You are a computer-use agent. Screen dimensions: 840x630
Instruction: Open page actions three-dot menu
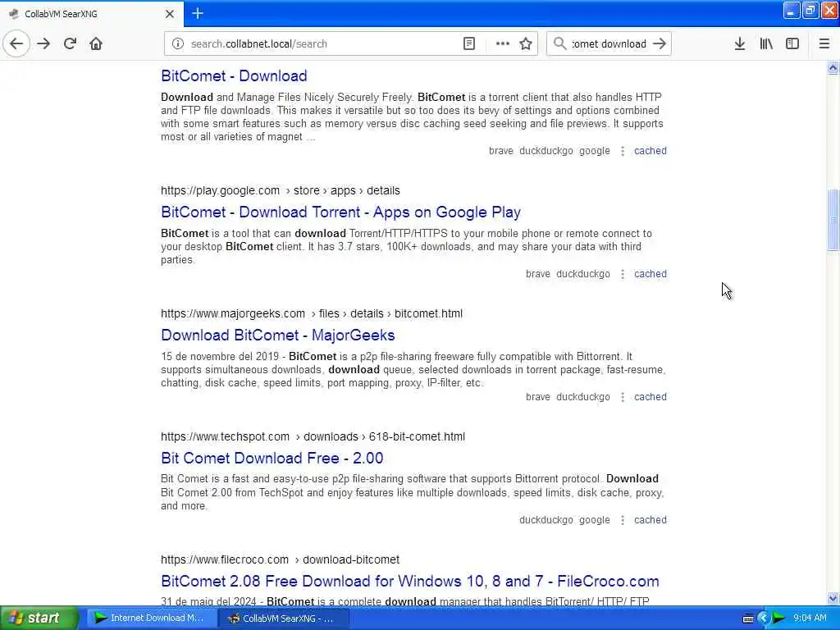503,44
